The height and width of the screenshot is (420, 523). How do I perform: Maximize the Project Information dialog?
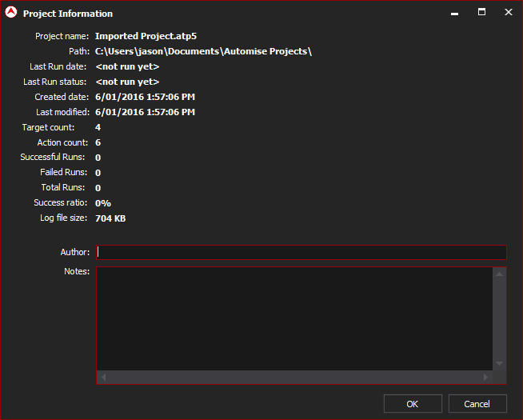pyautogui.click(x=481, y=12)
